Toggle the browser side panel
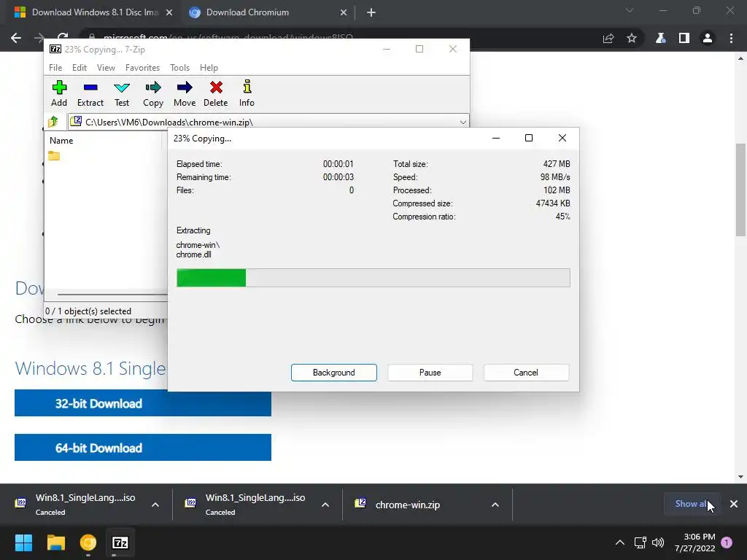This screenshot has height=560, width=747. tap(684, 38)
